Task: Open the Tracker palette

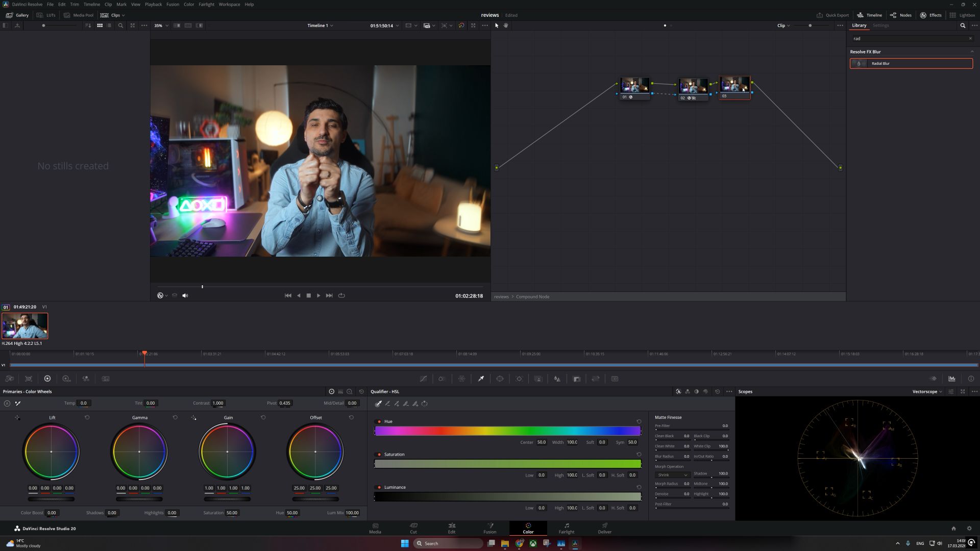Action: (519, 379)
